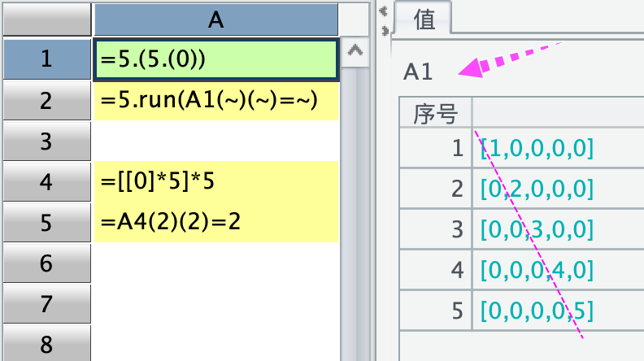Select row 7 header
Image resolution: width=644 pixels, height=361 pixels.
tap(47, 303)
